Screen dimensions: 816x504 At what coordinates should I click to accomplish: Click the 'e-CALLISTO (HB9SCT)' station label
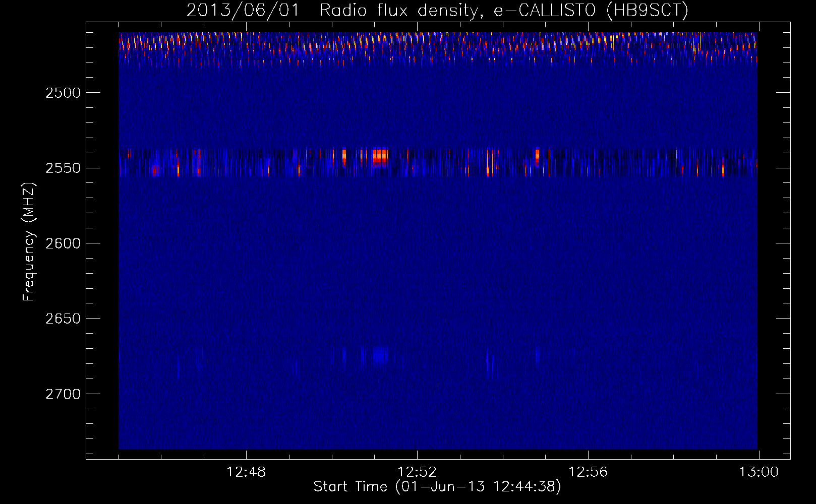point(591,10)
